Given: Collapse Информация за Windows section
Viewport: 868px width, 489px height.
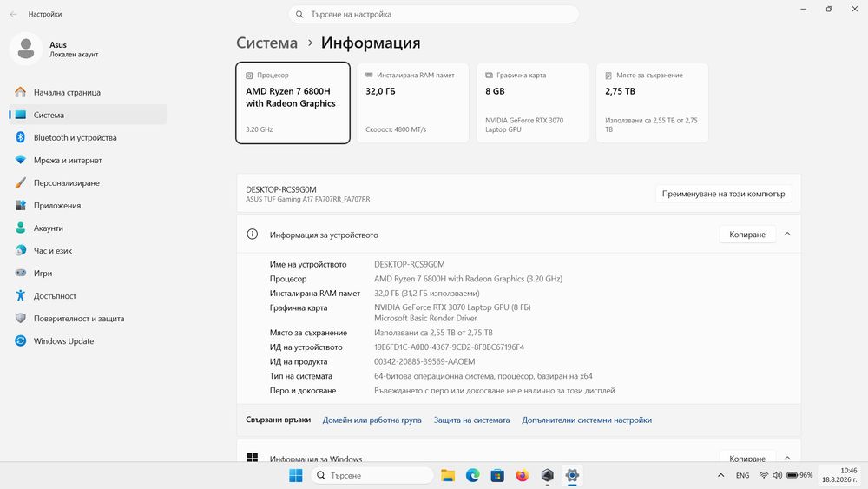Looking at the screenshot, I should pos(787,458).
